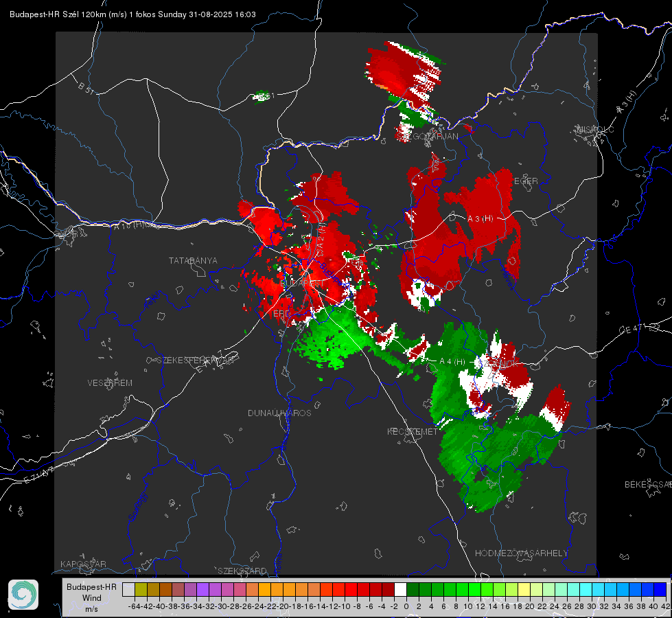Select the SALGOTARJAN city label
672x618 pixels.
click(x=427, y=137)
